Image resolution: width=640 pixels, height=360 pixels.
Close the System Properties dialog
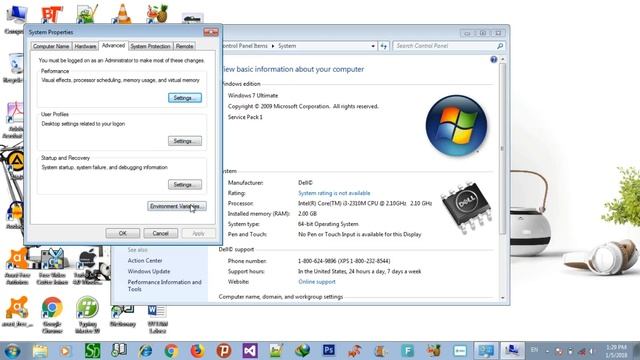(211, 32)
